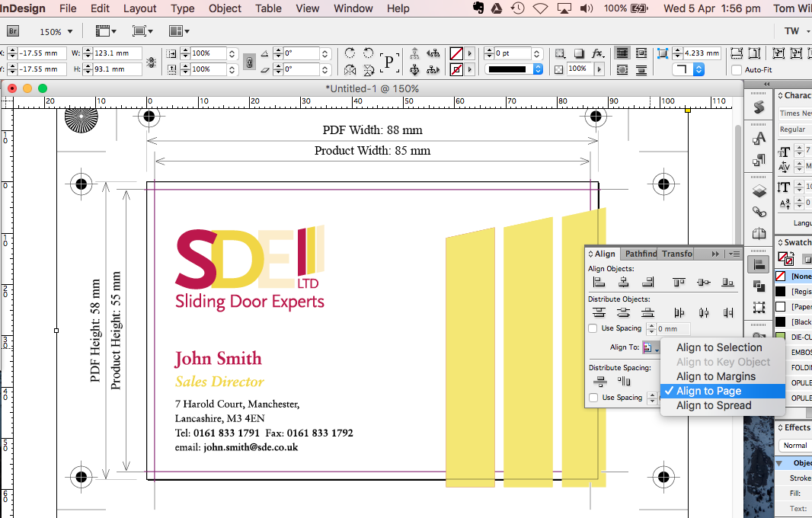Click the Flip Vertical icon

[x=369, y=69]
